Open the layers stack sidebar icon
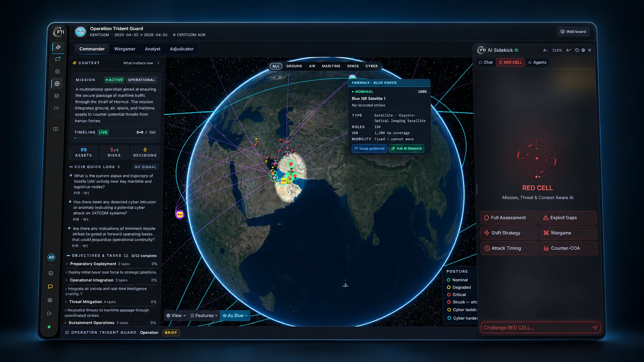Image resolution: width=644 pixels, height=362 pixels. (57, 96)
